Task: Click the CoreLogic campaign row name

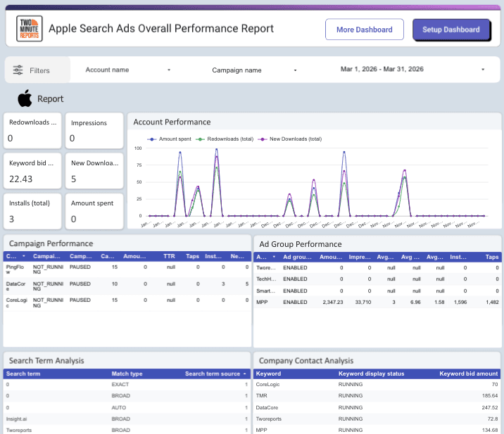Action: (16, 302)
